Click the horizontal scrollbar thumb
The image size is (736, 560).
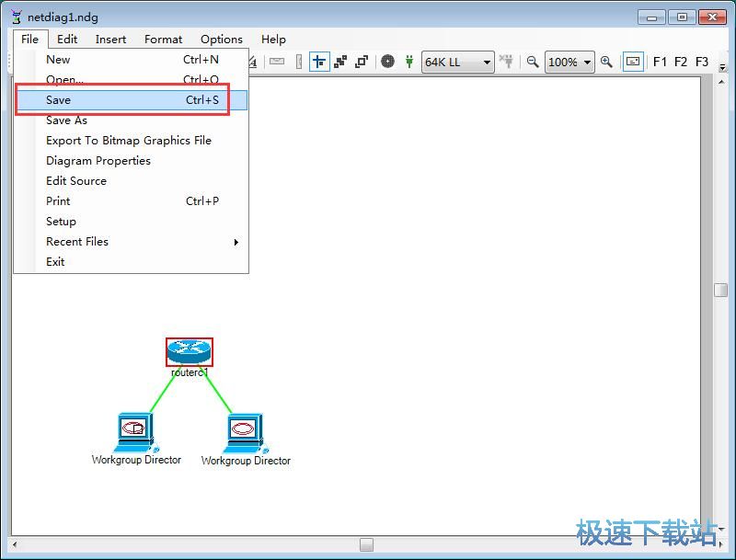coord(366,544)
